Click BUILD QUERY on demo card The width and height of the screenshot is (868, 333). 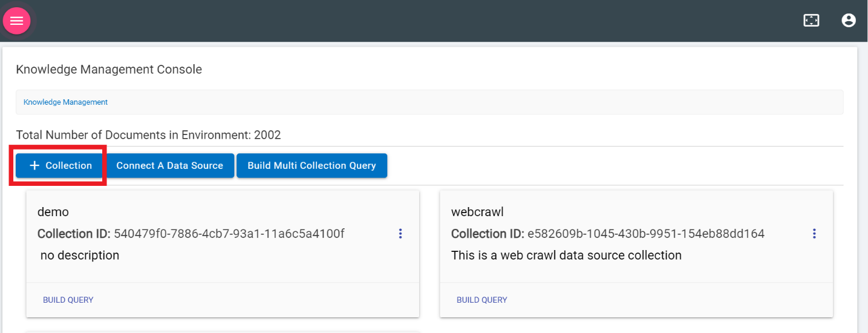[x=68, y=300]
